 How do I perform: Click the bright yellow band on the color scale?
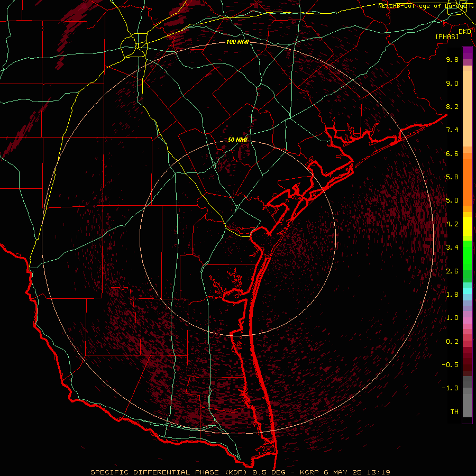(467, 226)
